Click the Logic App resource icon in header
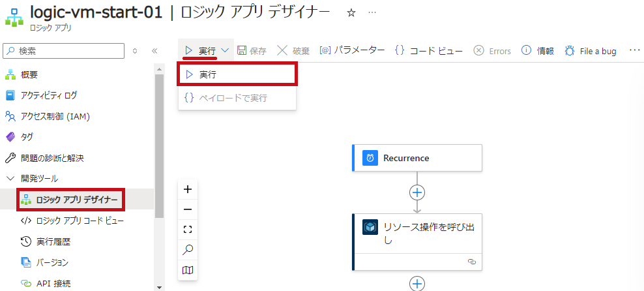The width and height of the screenshot is (644, 291). pyautogui.click(x=14, y=19)
